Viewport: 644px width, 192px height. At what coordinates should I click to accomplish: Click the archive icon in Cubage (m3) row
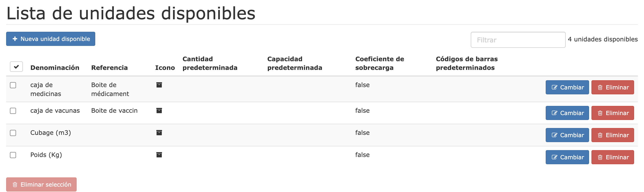coord(159,132)
